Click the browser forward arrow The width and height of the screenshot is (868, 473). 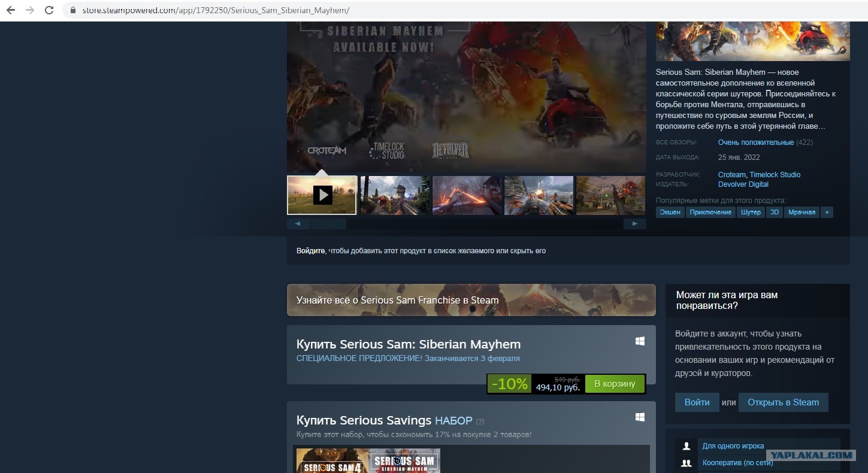[x=30, y=10]
